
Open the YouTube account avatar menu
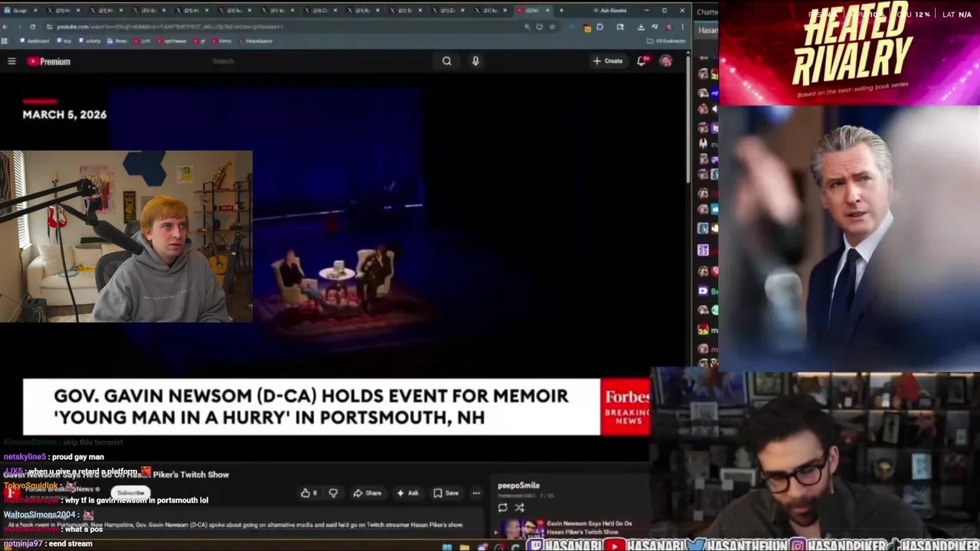point(666,61)
